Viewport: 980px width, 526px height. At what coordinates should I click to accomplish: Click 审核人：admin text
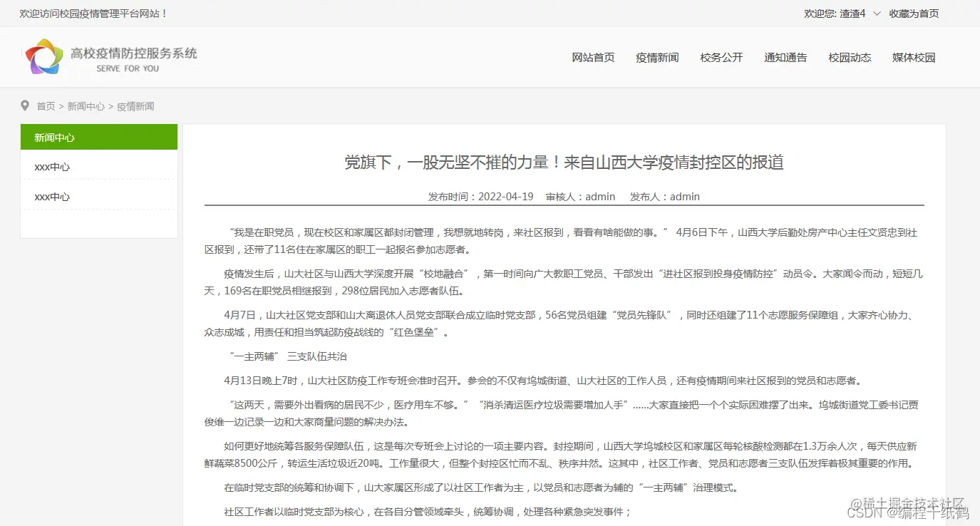580,197
